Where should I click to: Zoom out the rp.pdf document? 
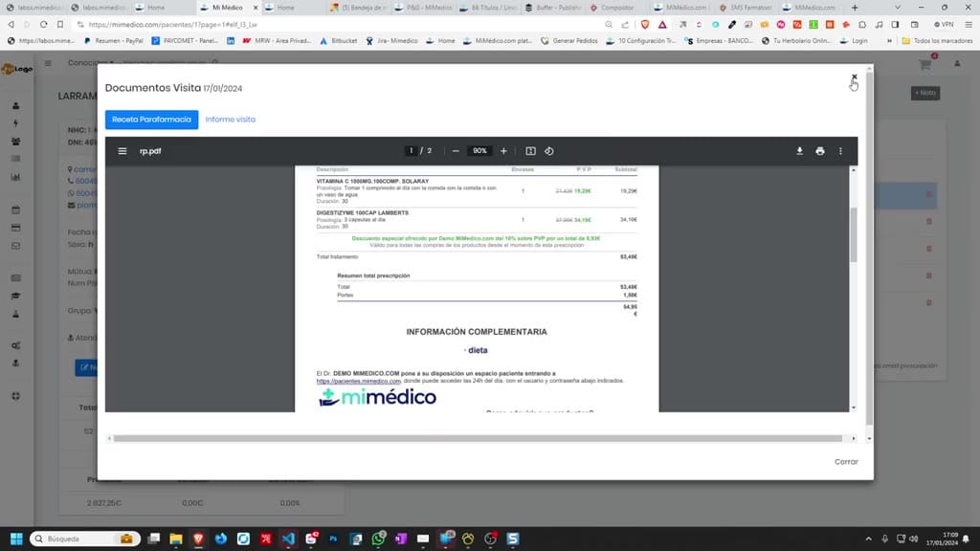pos(456,151)
